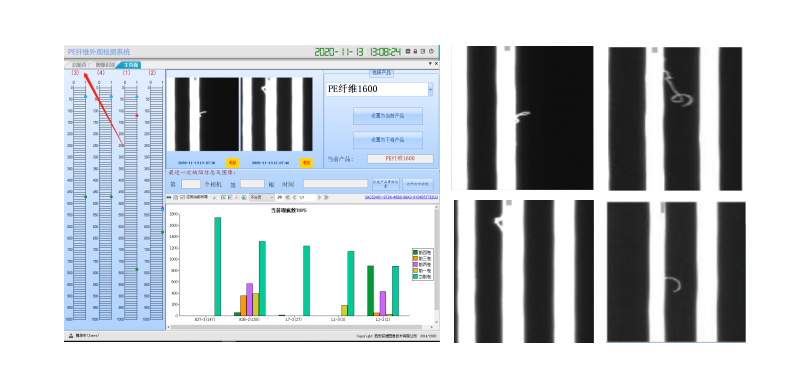Click the time input field
This screenshot has width=804, height=380.
tap(335, 184)
